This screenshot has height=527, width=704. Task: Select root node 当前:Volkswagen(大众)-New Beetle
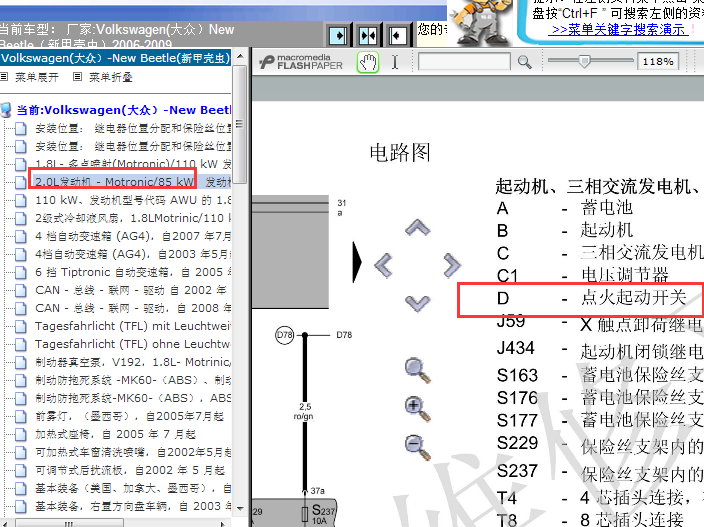point(123,110)
